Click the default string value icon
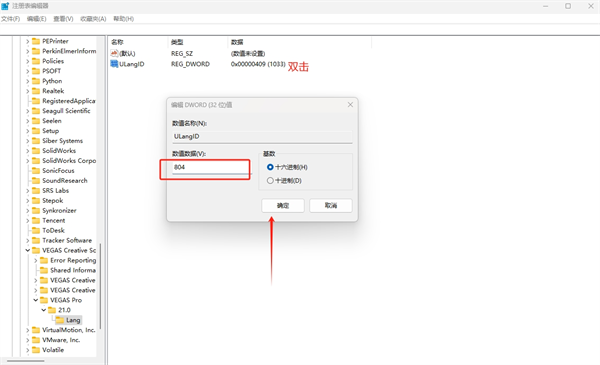This screenshot has width=600, height=365. [x=114, y=53]
